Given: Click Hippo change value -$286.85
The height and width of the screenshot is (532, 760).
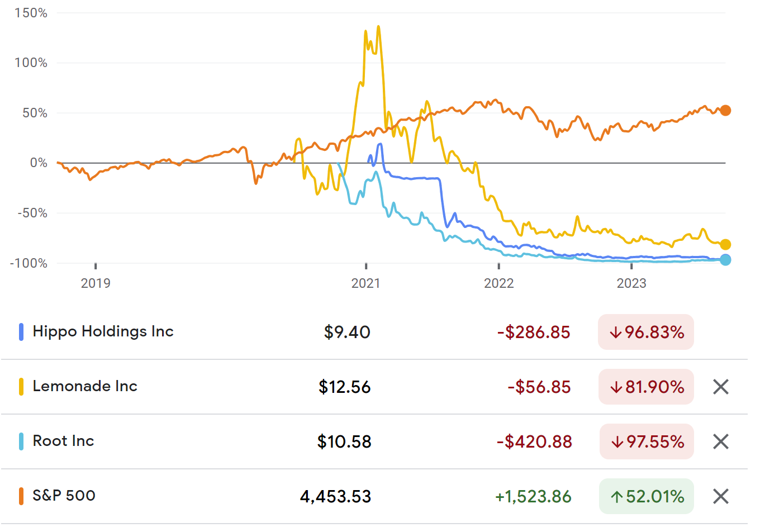Looking at the screenshot, I should coord(534,332).
